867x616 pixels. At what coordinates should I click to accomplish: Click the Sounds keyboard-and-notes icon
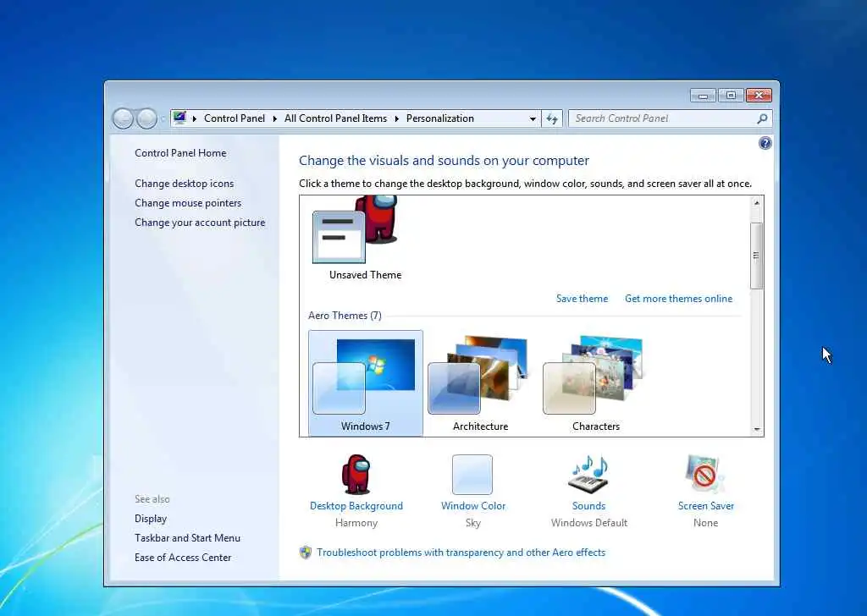click(589, 474)
